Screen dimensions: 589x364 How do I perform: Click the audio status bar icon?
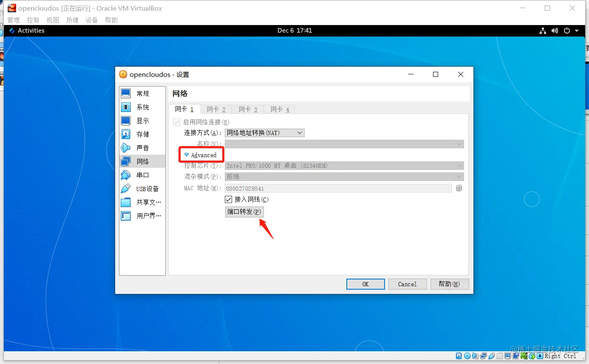(475, 356)
